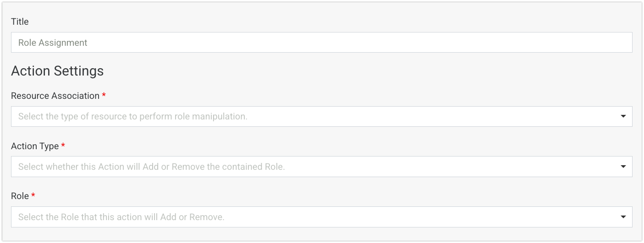Screen dimensions: 644x243
Task: Click the empty right end of the Title field
Action: (x=596, y=43)
